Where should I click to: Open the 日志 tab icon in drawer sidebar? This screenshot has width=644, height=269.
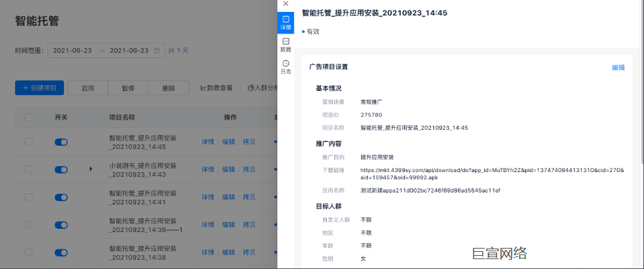286,67
